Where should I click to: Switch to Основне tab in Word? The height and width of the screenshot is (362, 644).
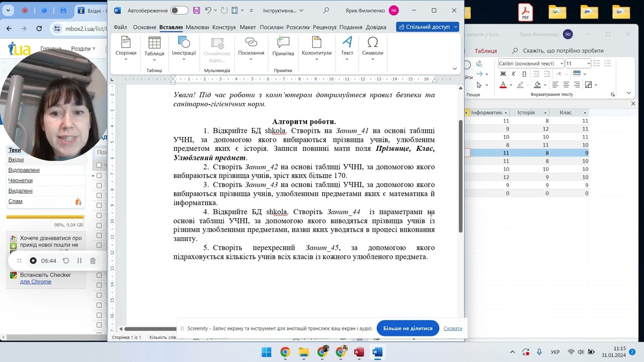tap(144, 27)
